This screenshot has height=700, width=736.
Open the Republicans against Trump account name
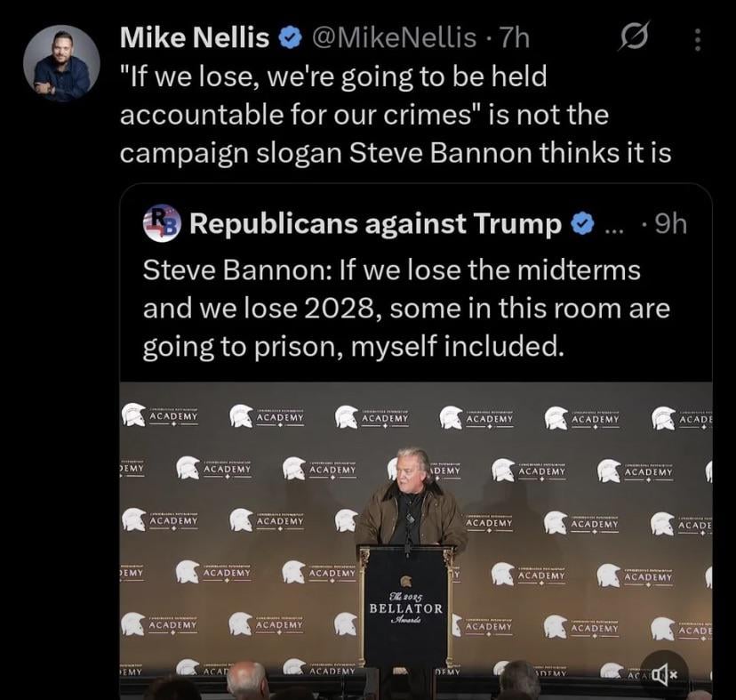click(375, 224)
